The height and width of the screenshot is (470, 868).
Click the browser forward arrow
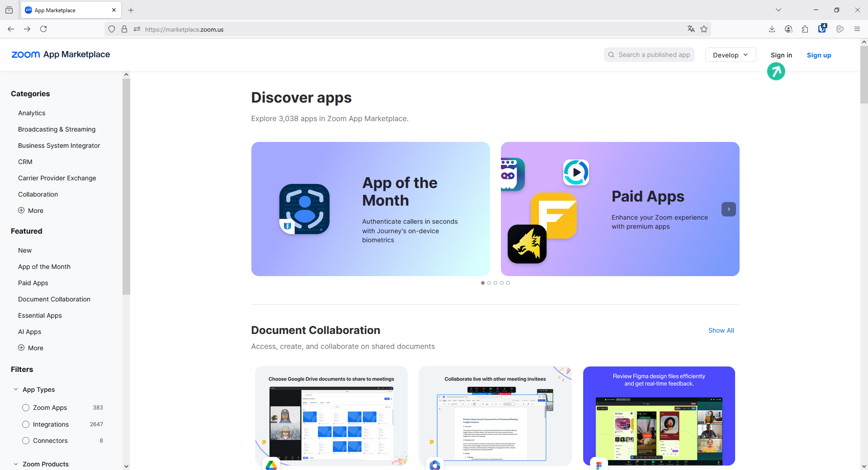click(x=27, y=29)
